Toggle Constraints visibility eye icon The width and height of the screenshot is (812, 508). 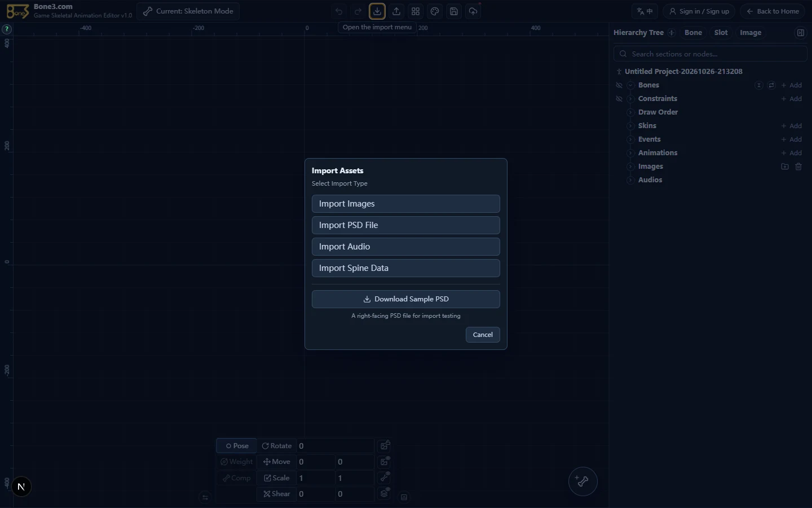click(x=619, y=99)
